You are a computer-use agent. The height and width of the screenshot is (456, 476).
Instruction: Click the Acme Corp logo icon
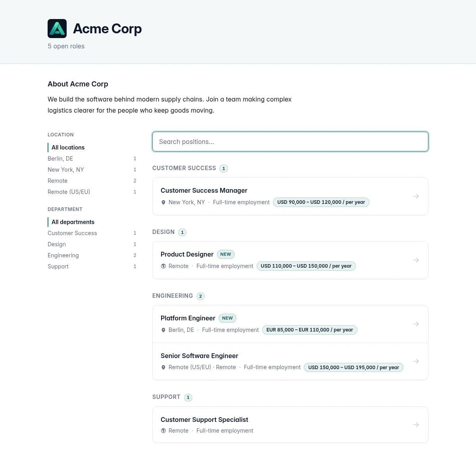click(57, 29)
